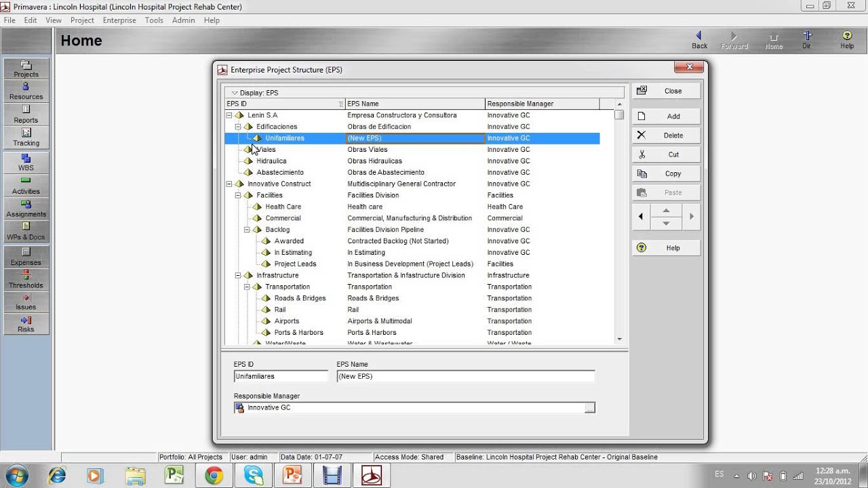868x488 pixels.
Task: Collapse the Innovative Construct node
Action: coord(229,184)
